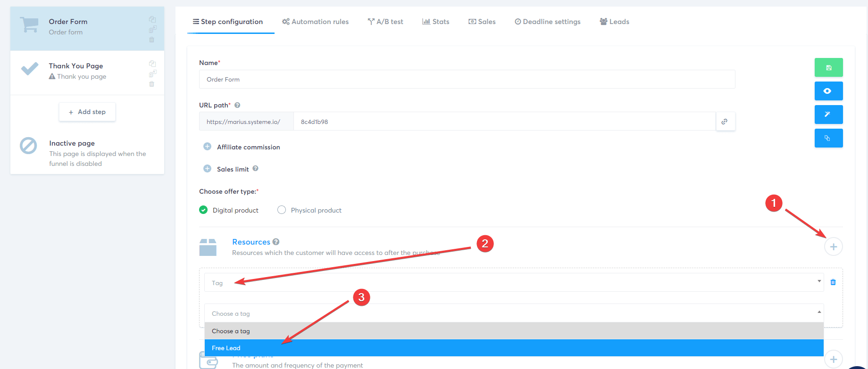The image size is (868, 369).
Task: Add a resource with the plus button
Action: click(834, 246)
